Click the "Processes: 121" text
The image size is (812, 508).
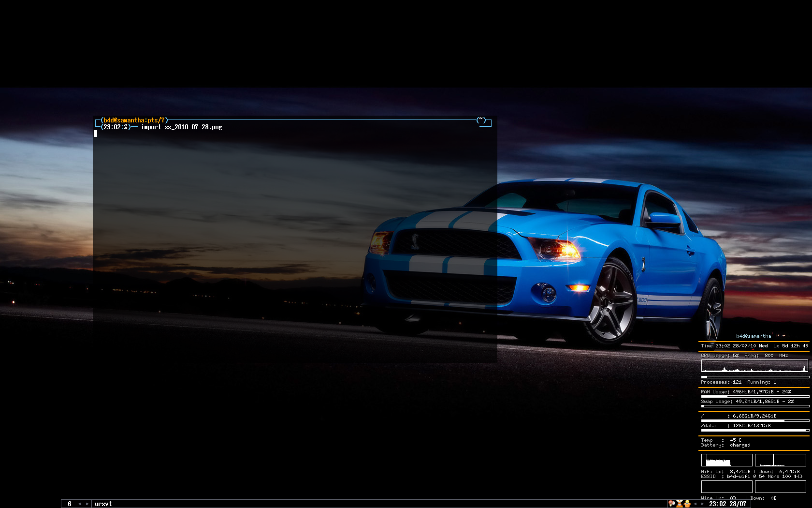721,382
